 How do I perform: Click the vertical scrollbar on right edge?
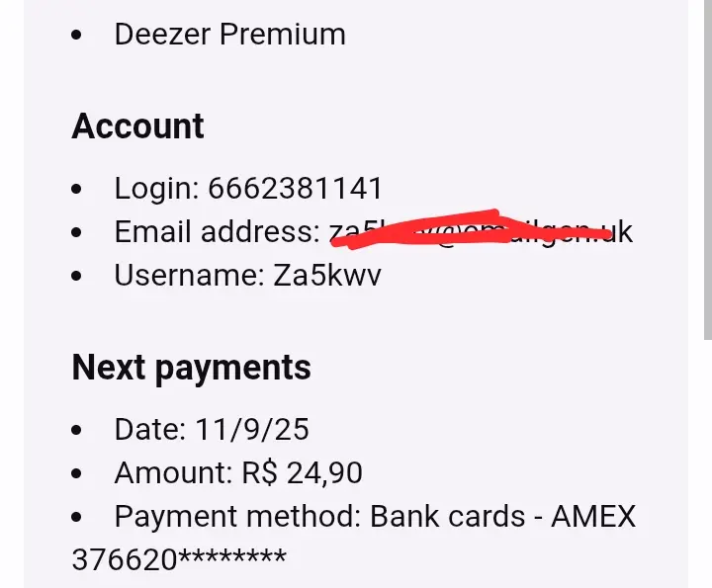tap(707, 170)
